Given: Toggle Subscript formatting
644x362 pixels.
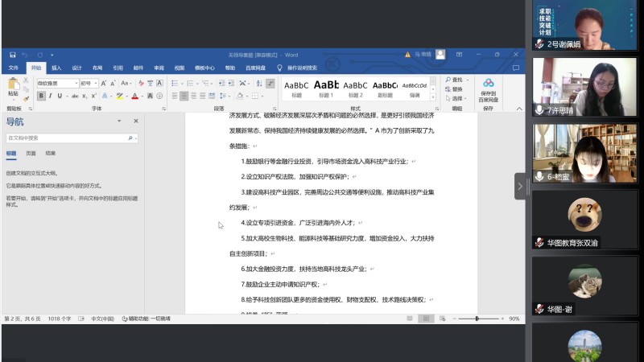Looking at the screenshot, I should coord(85,96).
